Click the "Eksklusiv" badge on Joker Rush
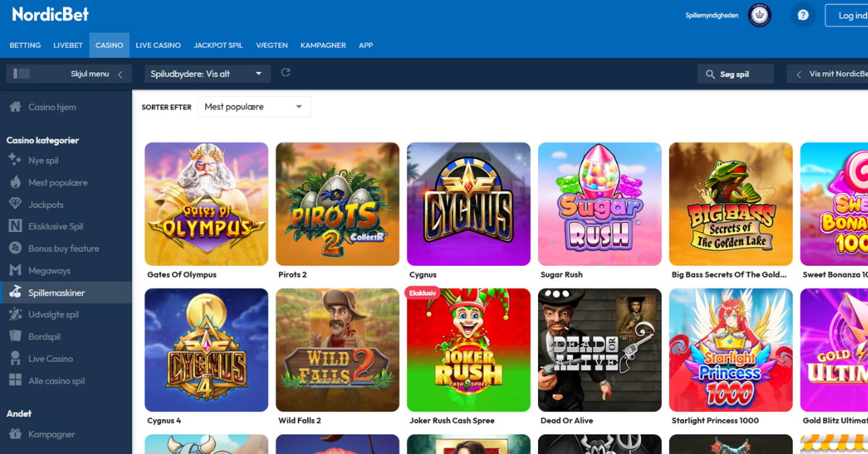Screen dimensions: 868x454 pyautogui.click(x=423, y=293)
